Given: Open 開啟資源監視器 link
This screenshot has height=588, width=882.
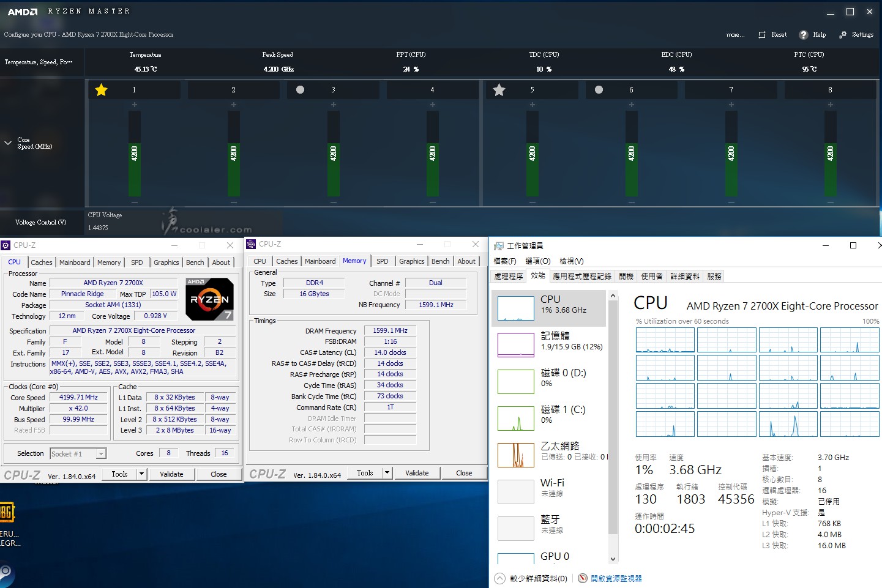Looking at the screenshot, I should point(616,578).
